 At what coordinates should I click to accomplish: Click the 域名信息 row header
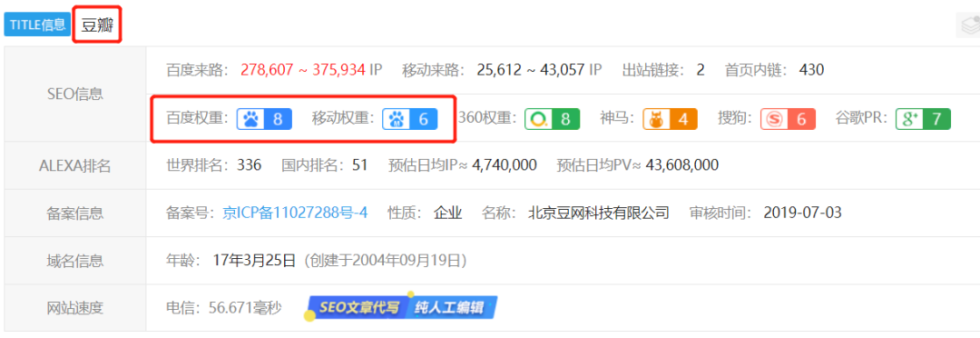pos(75,261)
